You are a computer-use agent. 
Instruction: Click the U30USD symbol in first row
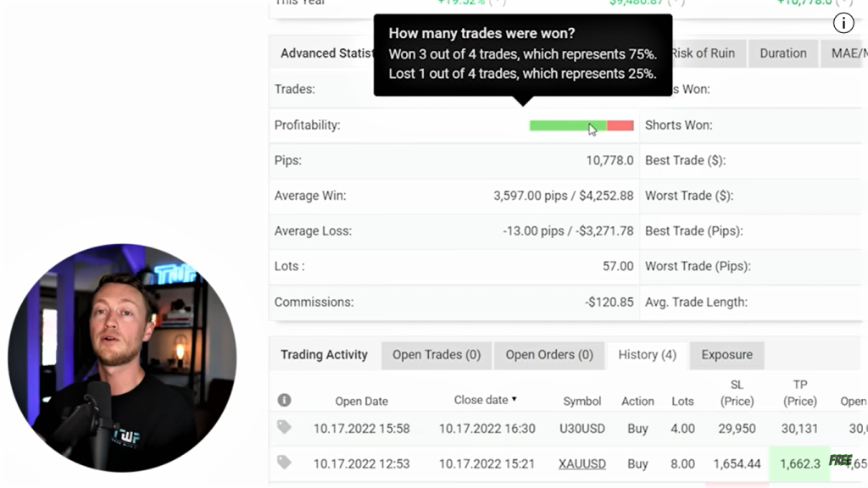coord(581,429)
